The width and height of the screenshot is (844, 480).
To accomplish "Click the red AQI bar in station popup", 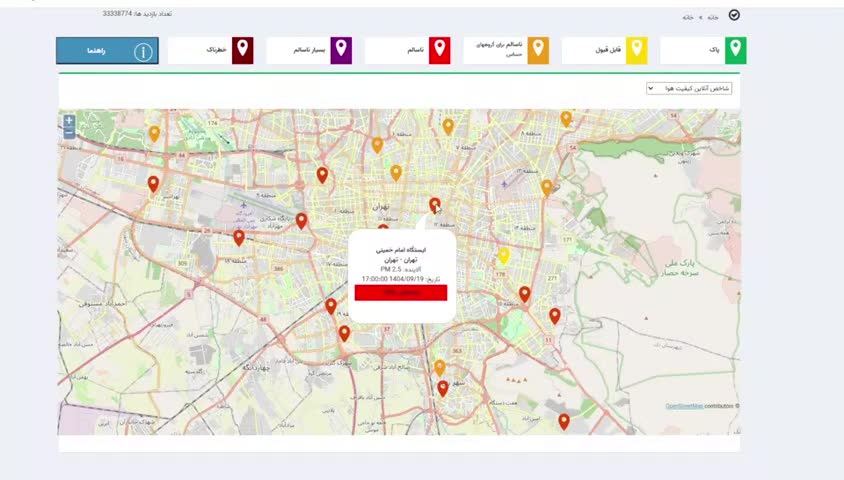I will click(x=400, y=293).
